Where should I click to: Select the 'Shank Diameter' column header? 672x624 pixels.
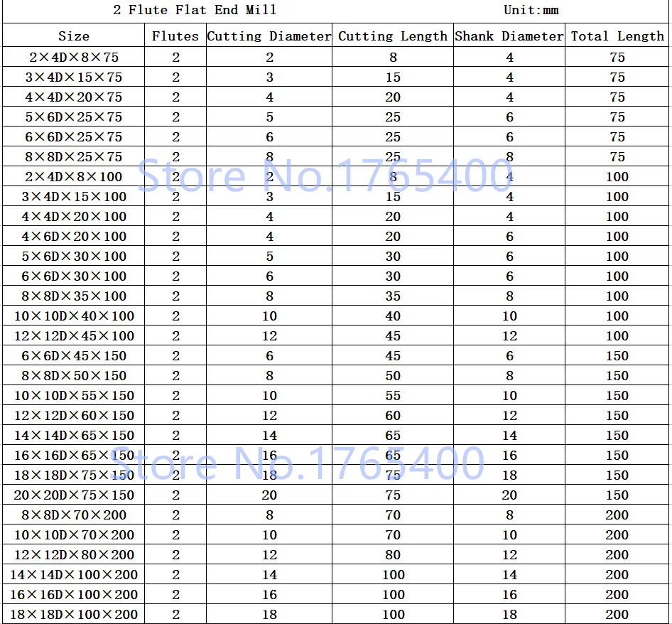tap(509, 36)
